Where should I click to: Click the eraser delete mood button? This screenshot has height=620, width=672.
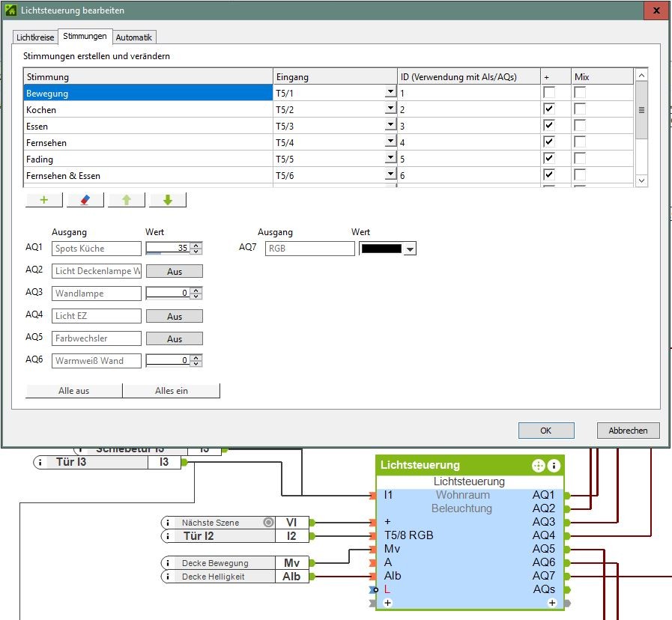tap(85, 200)
